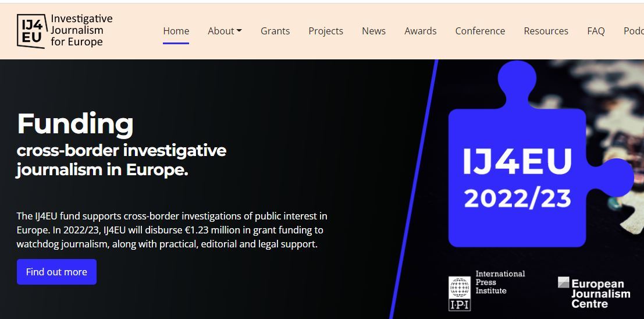Navigate to the Projects section
Screen dimensions: 644x319
pos(326,31)
